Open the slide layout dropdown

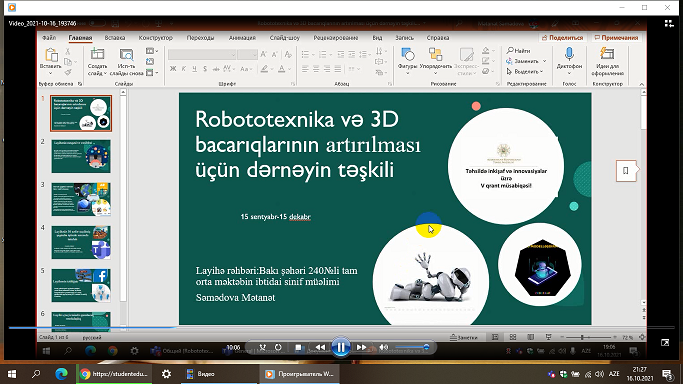point(152,51)
